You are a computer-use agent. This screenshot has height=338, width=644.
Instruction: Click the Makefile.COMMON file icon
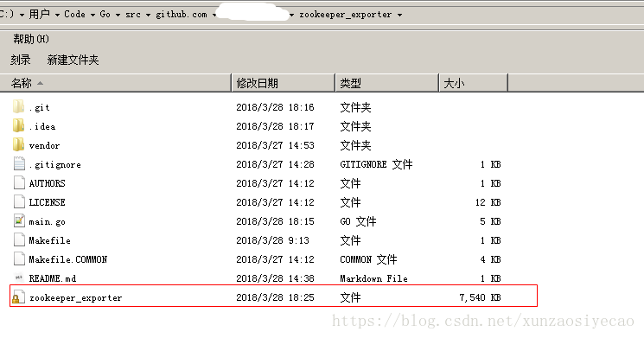19,258
